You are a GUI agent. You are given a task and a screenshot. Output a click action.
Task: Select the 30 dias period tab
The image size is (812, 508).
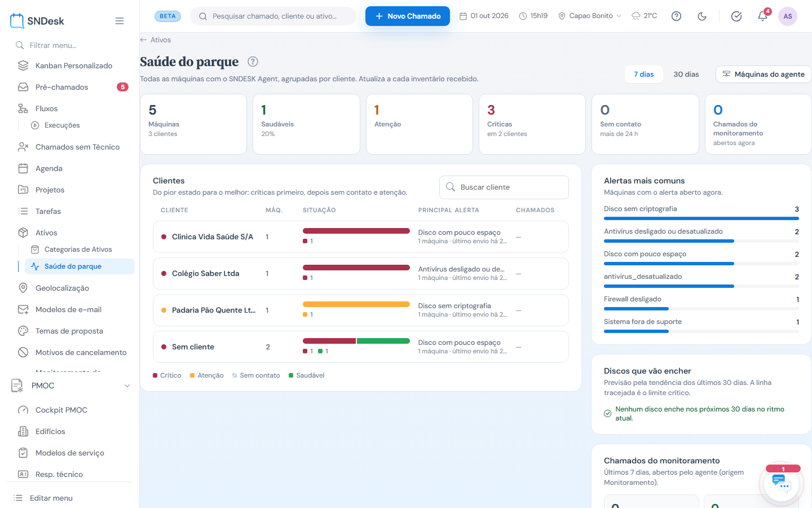686,74
